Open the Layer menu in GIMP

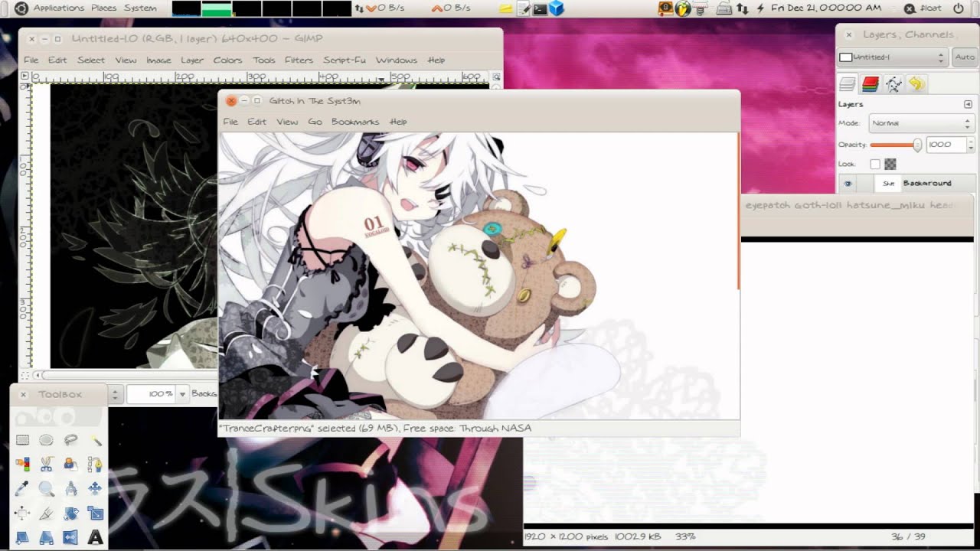[192, 60]
